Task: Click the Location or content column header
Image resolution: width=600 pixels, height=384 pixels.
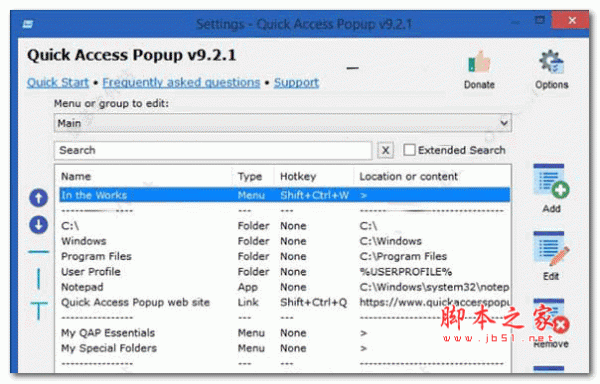Action: 432,176
